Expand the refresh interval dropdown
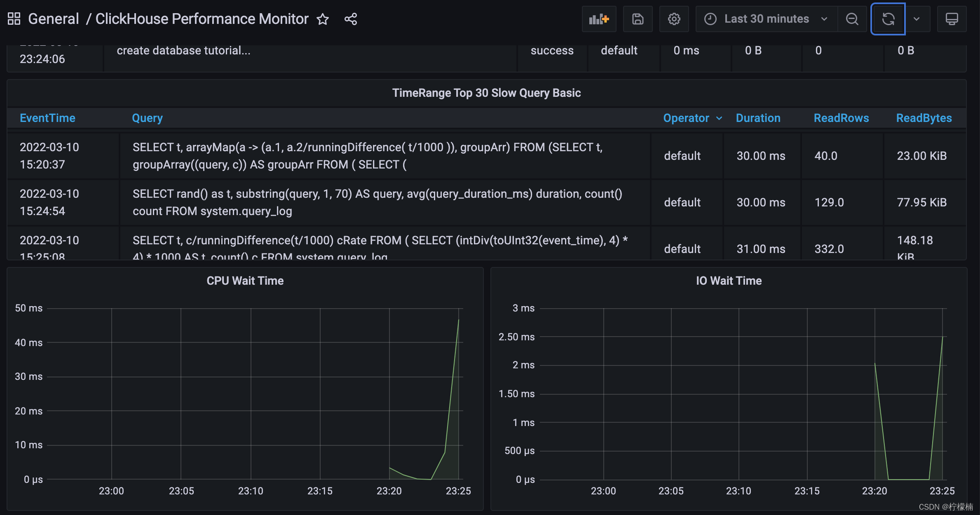The image size is (980, 515). [x=917, y=19]
